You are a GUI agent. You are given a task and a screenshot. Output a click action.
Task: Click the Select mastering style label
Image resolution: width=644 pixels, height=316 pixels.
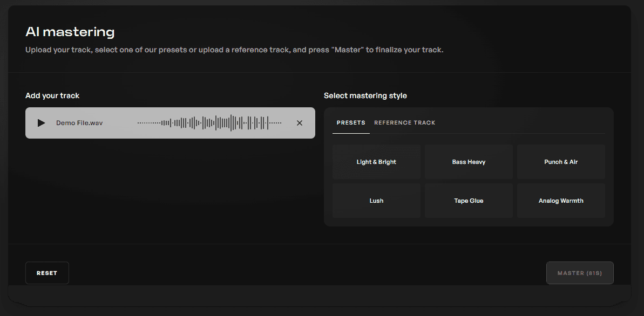(x=365, y=95)
